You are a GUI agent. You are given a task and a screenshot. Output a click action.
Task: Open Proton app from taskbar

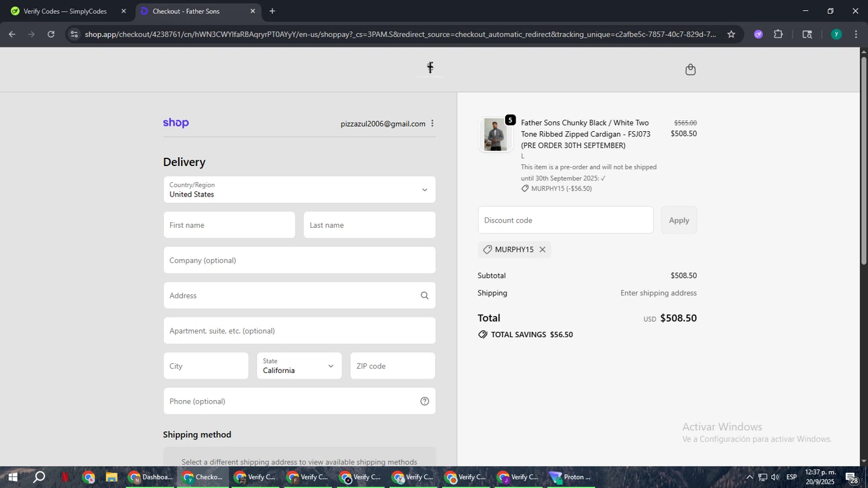tap(570, 477)
